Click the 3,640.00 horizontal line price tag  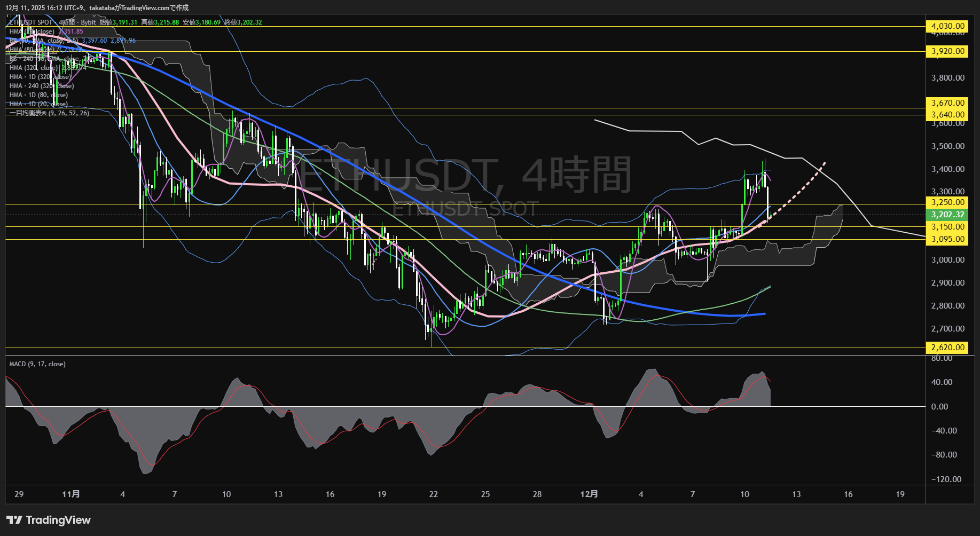point(947,115)
